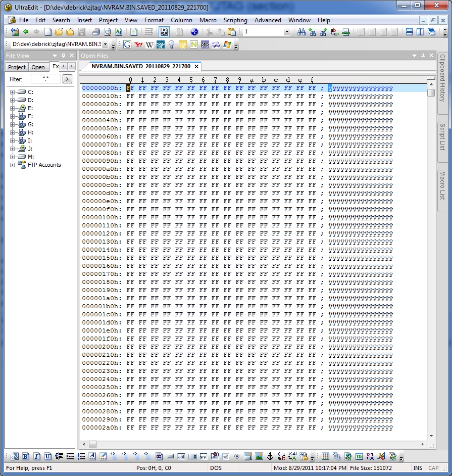Open File View panel dropdown arrow

(x=55, y=56)
